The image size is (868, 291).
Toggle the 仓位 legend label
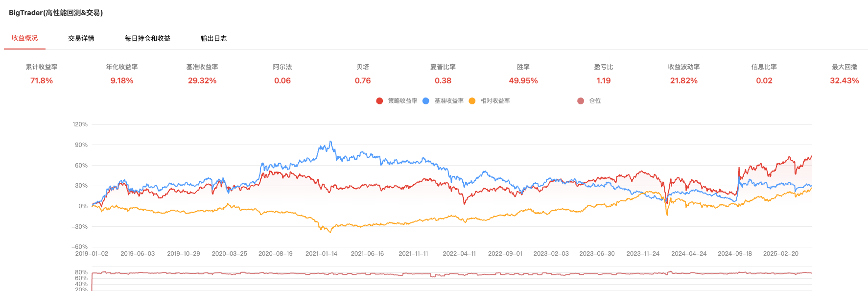coord(595,101)
